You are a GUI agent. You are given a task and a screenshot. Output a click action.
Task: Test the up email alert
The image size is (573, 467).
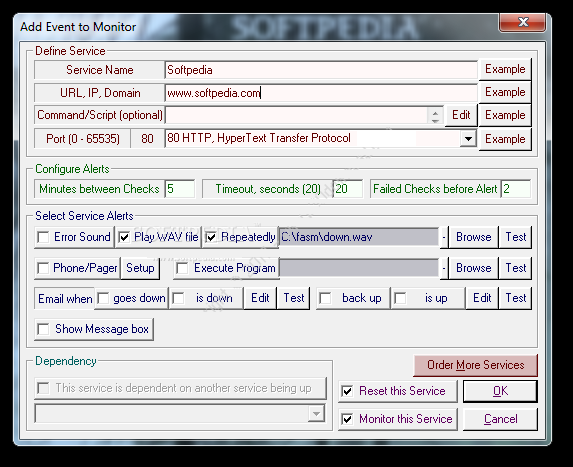515,298
